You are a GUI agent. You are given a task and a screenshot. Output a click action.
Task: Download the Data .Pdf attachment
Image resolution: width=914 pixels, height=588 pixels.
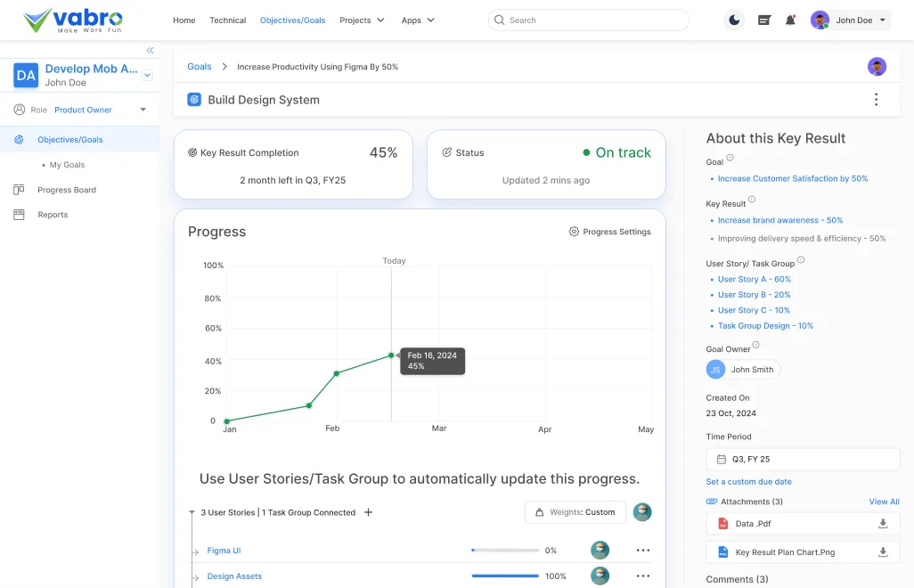tap(883, 524)
